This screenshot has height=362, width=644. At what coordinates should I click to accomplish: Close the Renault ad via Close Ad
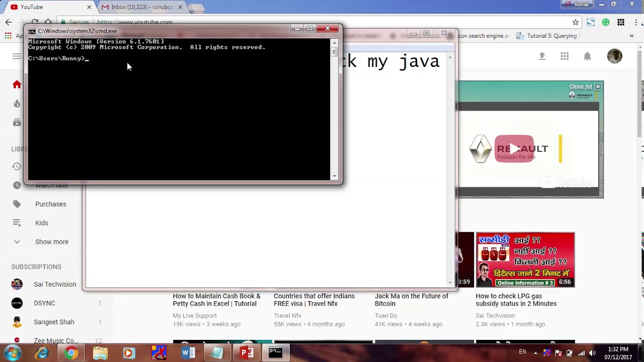coord(585,86)
